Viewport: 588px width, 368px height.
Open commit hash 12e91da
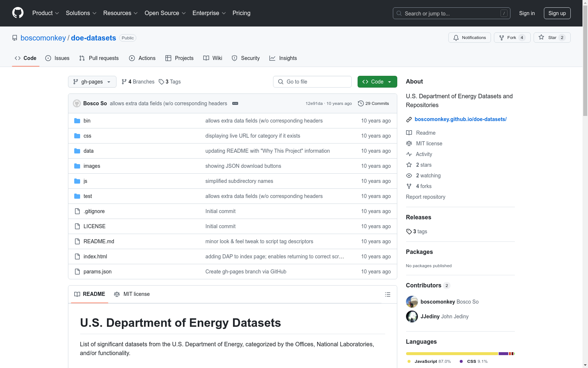[314, 103]
